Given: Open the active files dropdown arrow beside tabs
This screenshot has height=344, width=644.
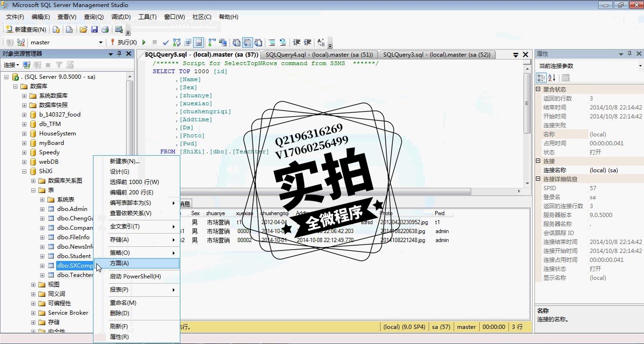Looking at the screenshot, I should (516, 55).
